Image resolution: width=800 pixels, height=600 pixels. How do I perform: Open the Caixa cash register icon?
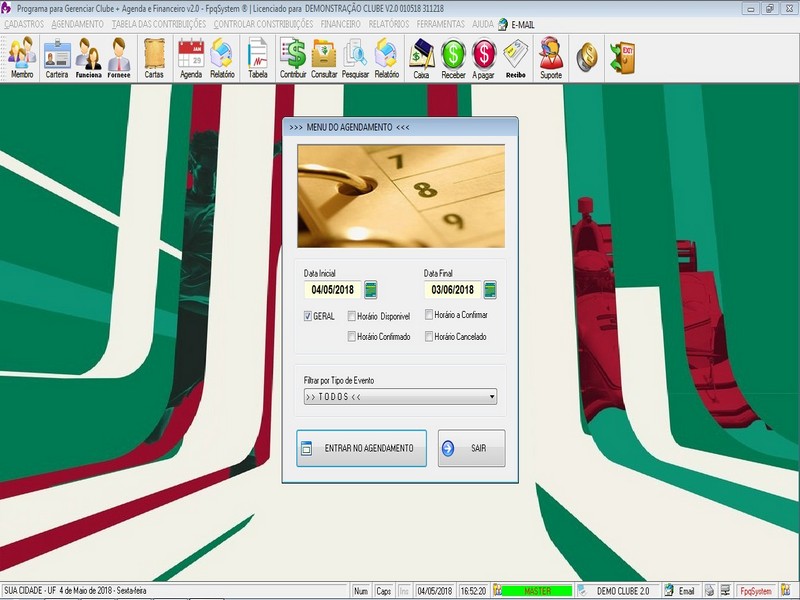(x=421, y=58)
